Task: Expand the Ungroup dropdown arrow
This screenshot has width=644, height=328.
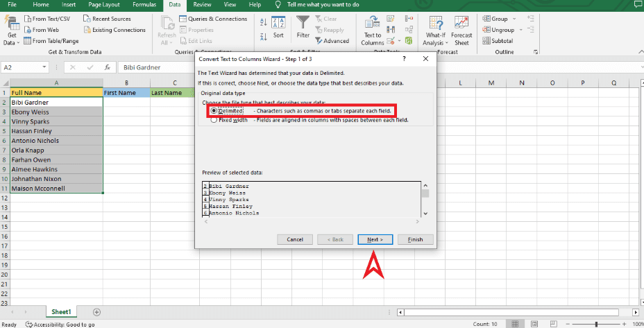Action: click(x=520, y=30)
